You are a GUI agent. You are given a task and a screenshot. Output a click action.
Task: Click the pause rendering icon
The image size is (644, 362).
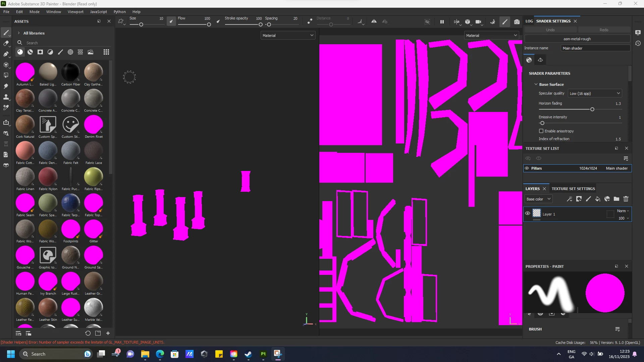coord(442,22)
